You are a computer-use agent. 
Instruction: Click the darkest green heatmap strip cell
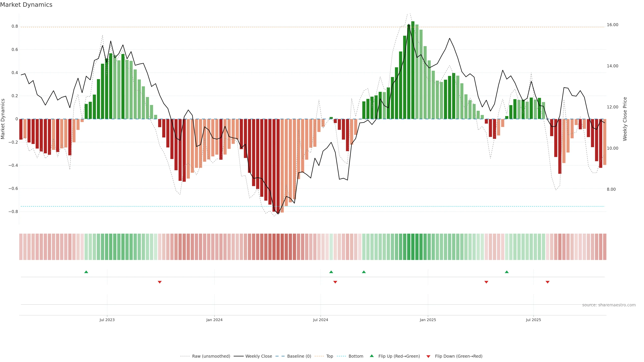click(413, 247)
